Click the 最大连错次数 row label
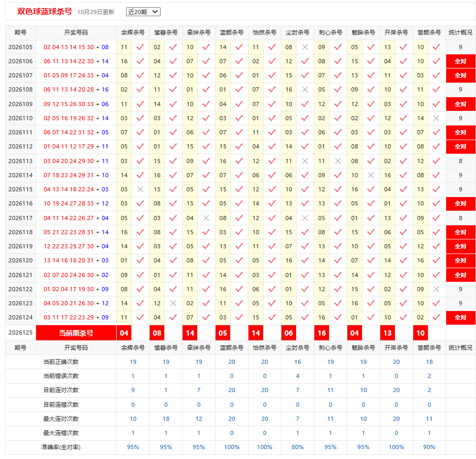Image resolution: width=476 pixels, height=459 pixels. pyautogui.click(x=61, y=433)
